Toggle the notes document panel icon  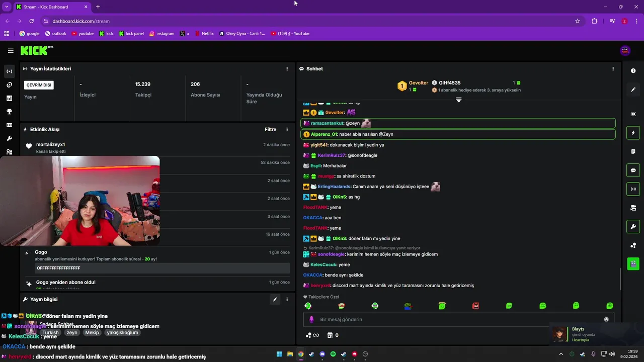pyautogui.click(x=633, y=151)
